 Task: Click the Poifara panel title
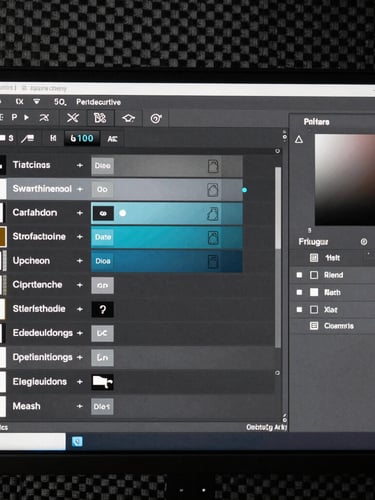coord(316,122)
